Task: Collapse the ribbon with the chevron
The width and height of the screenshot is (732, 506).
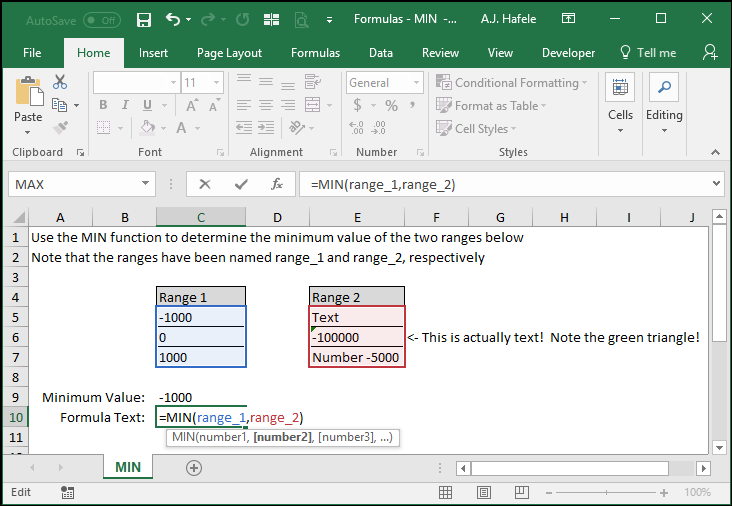Action: pos(715,152)
